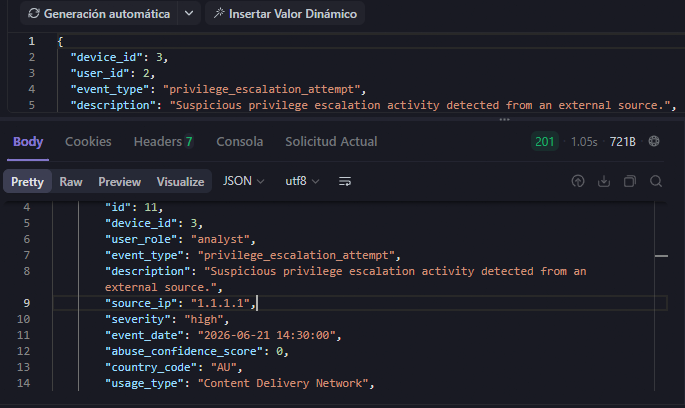Screen dimensions: 685x408
Task: Open the Solicitud Actual tab
Action: point(331,142)
